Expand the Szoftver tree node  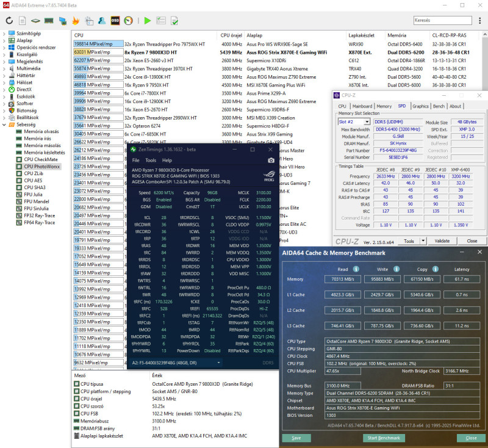coord(4,103)
